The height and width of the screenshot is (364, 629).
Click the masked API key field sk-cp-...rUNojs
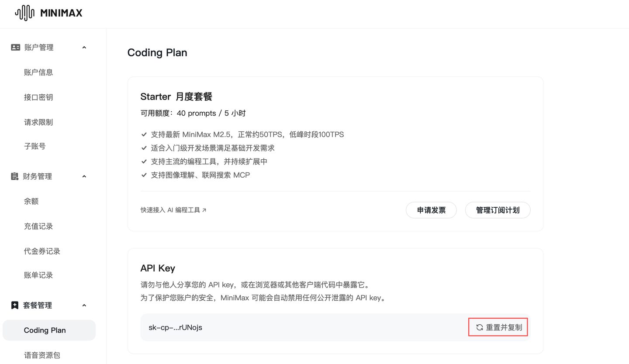pyautogui.click(x=176, y=327)
